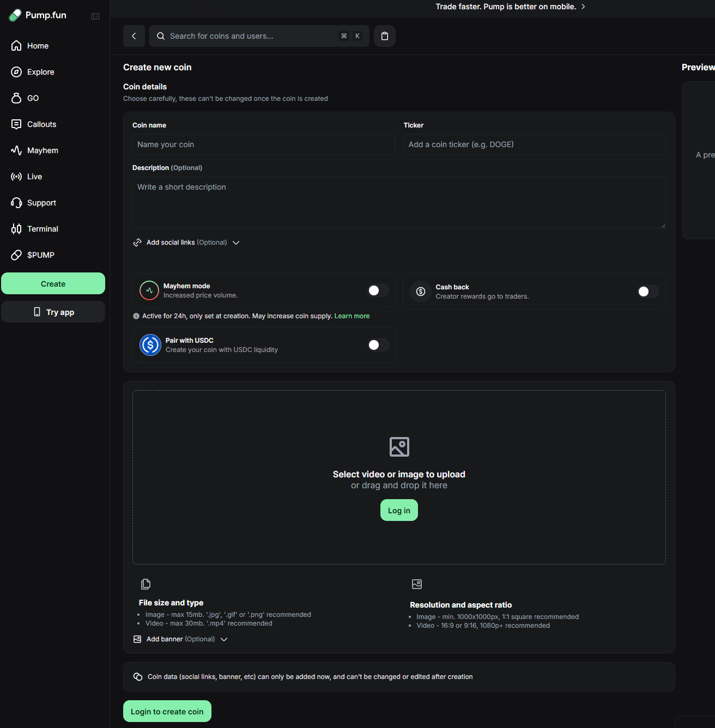The width and height of the screenshot is (715, 728).
Task: Click the Try app button
Action: tap(53, 312)
